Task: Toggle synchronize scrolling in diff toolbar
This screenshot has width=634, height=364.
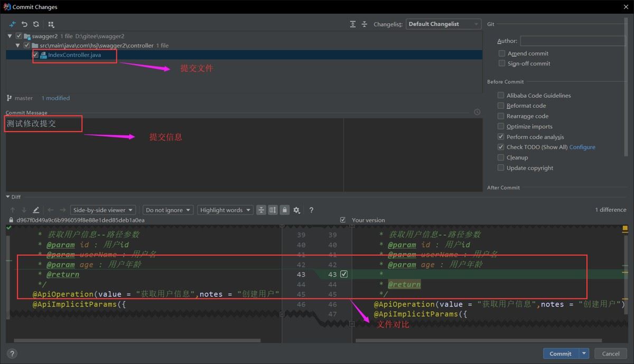Action: 273,210
